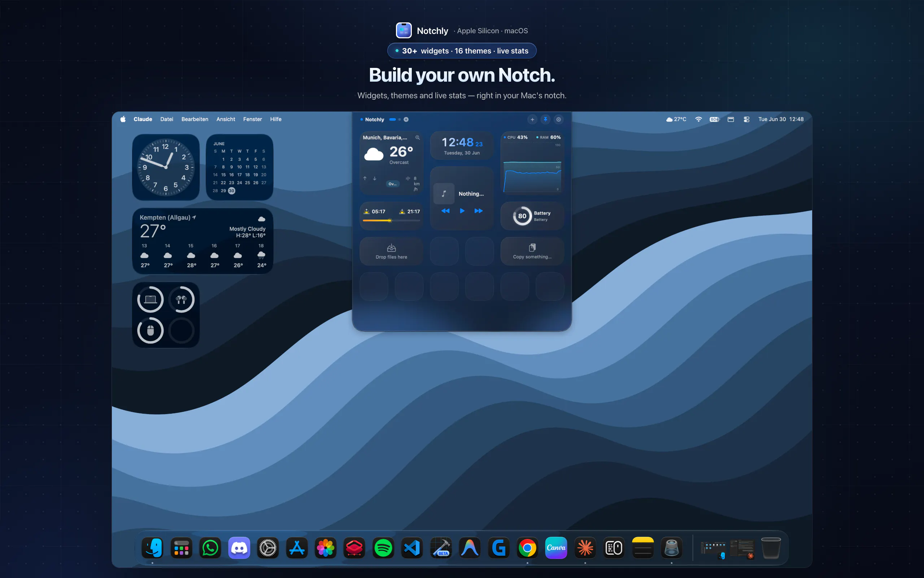The height and width of the screenshot is (578, 924).
Task: Click the AirPods battery ring in batteries widget
Action: [181, 299]
